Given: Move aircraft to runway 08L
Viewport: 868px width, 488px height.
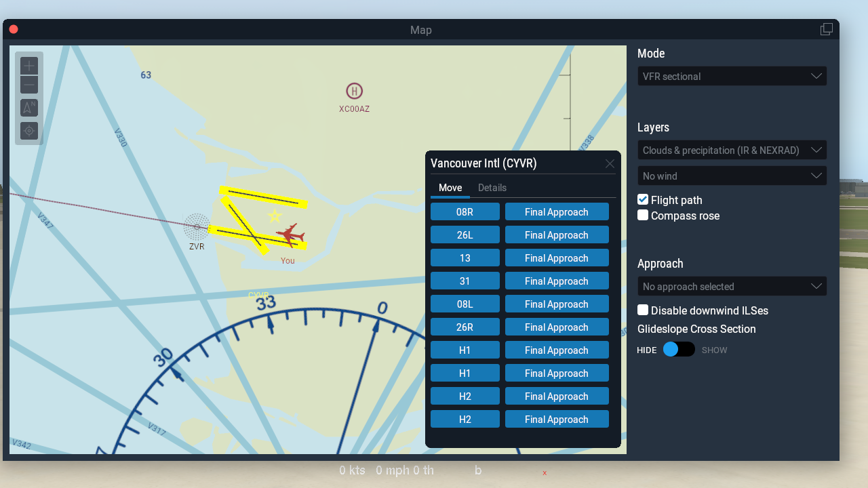Looking at the screenshot, I should [465, 304].
